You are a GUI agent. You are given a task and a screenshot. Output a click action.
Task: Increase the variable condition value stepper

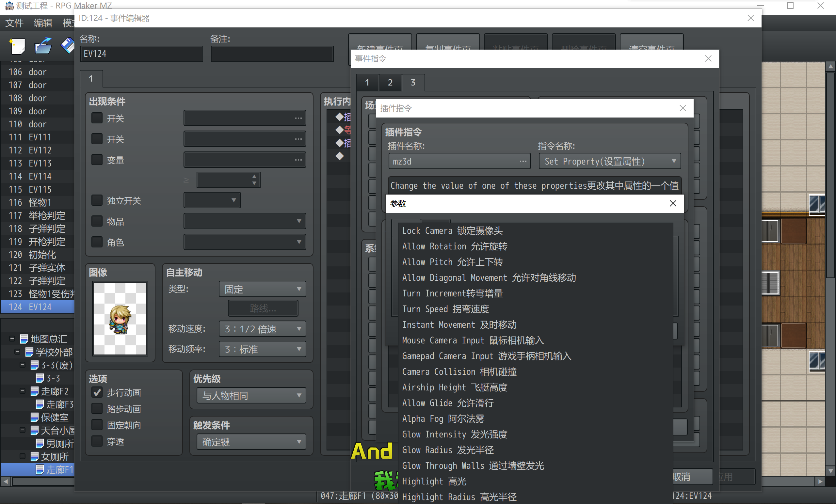pos(254,176)
